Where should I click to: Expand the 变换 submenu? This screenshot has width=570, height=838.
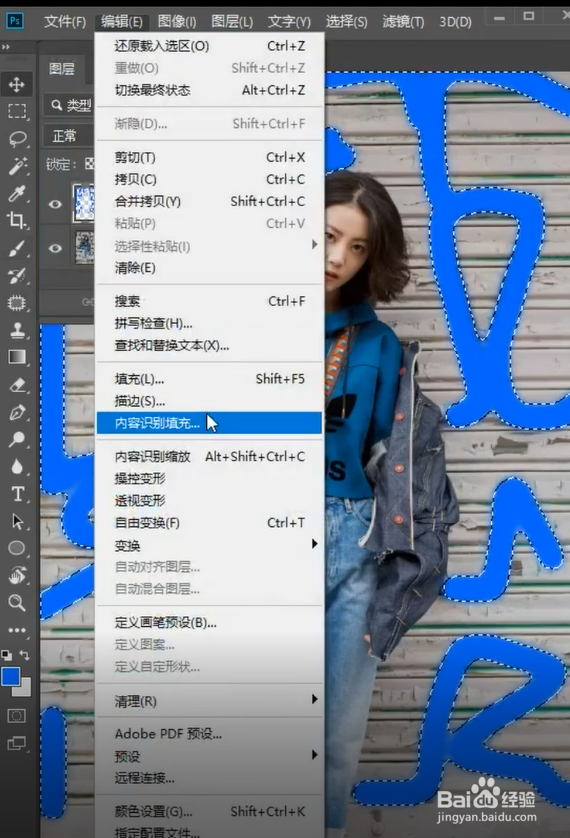[x=209, y=545]
